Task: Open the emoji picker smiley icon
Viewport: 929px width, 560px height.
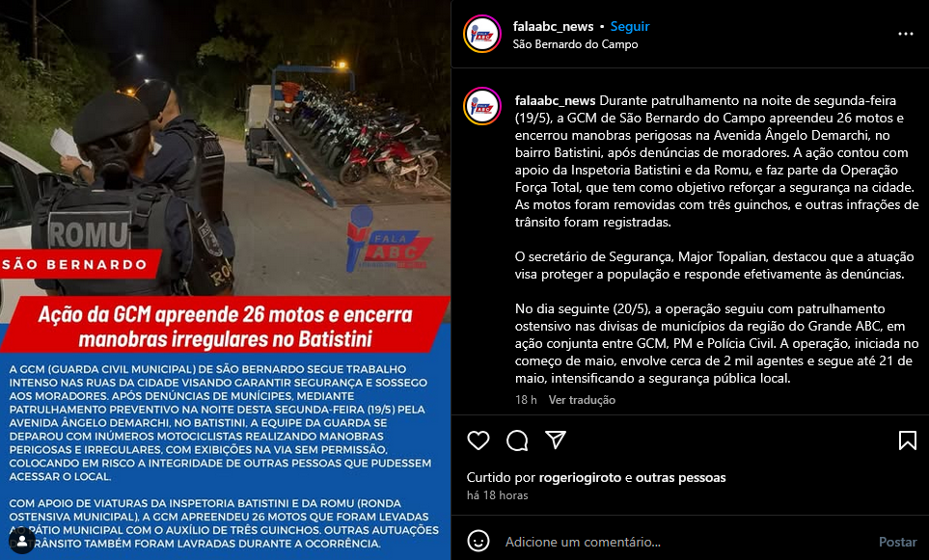Action: pos(478,541)
